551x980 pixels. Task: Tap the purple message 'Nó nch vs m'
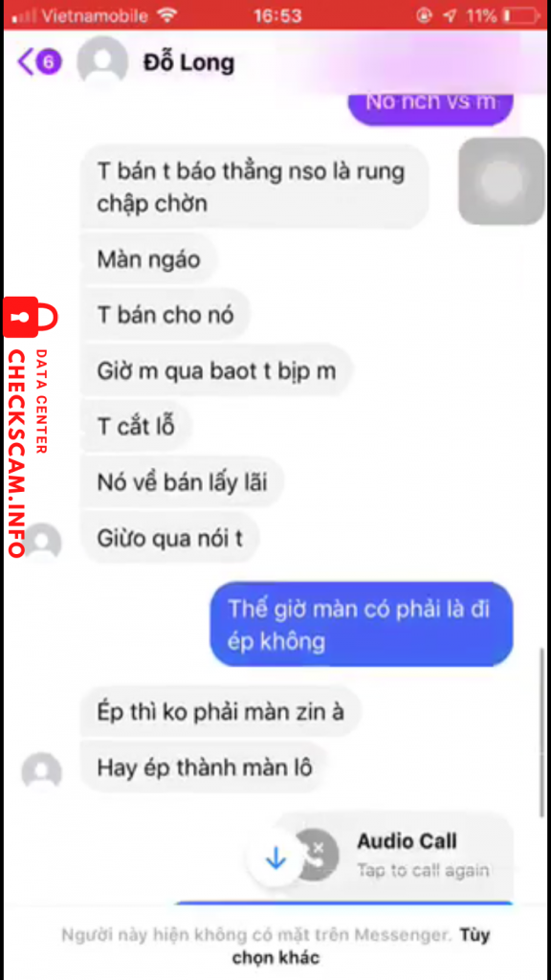pos(430,103)
